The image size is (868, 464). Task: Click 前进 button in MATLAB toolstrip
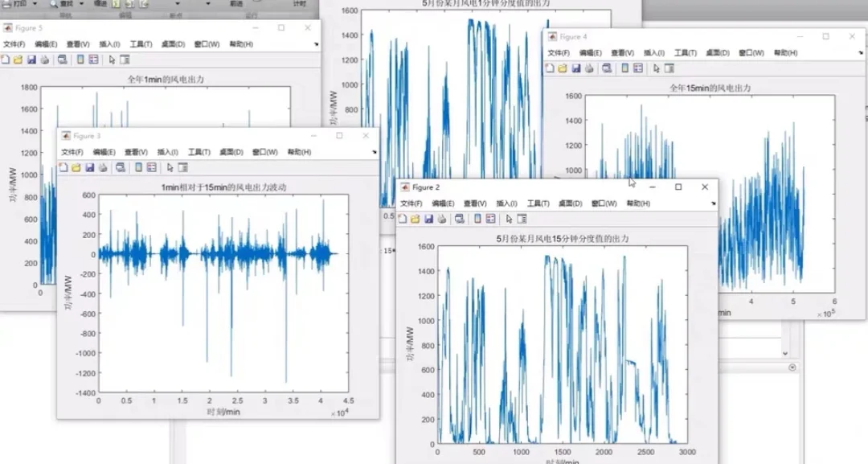coord(236,3)
